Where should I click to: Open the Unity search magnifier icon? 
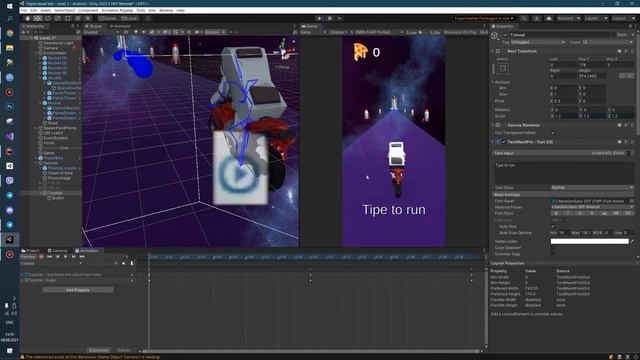(524, 18)
